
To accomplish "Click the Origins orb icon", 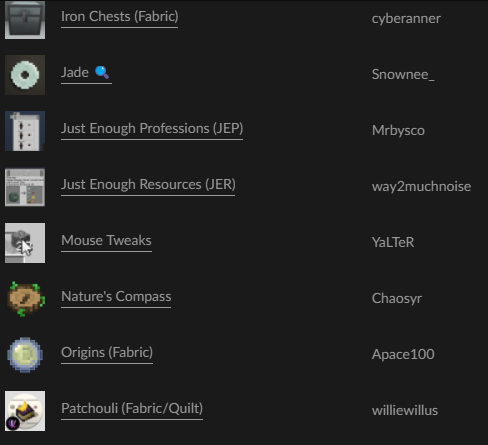I will [25, 355].
